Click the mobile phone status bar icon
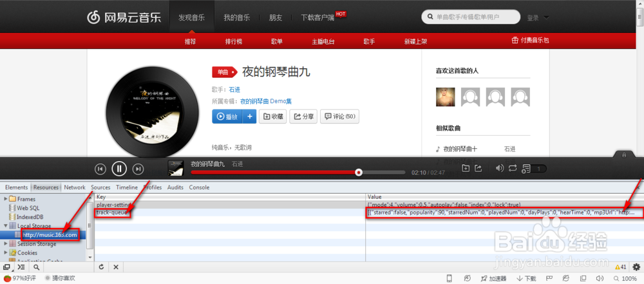Screen dimensions: 644x284 coord(450,278)
